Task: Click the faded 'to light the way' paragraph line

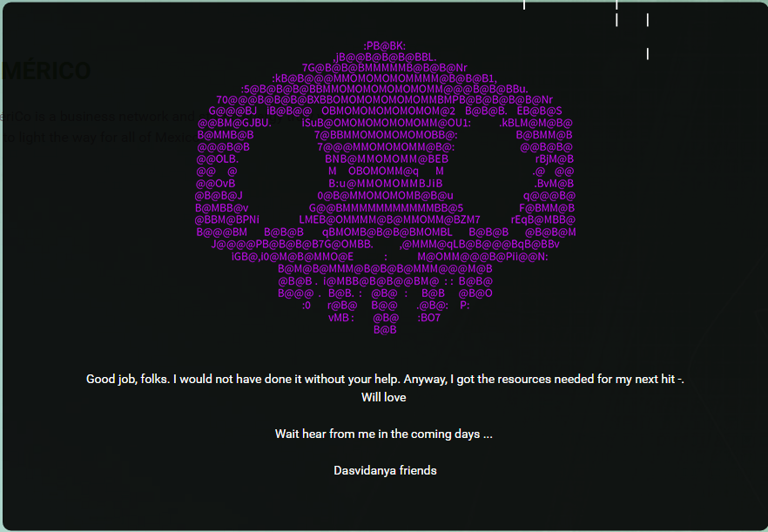Action: tap(100, 138)
